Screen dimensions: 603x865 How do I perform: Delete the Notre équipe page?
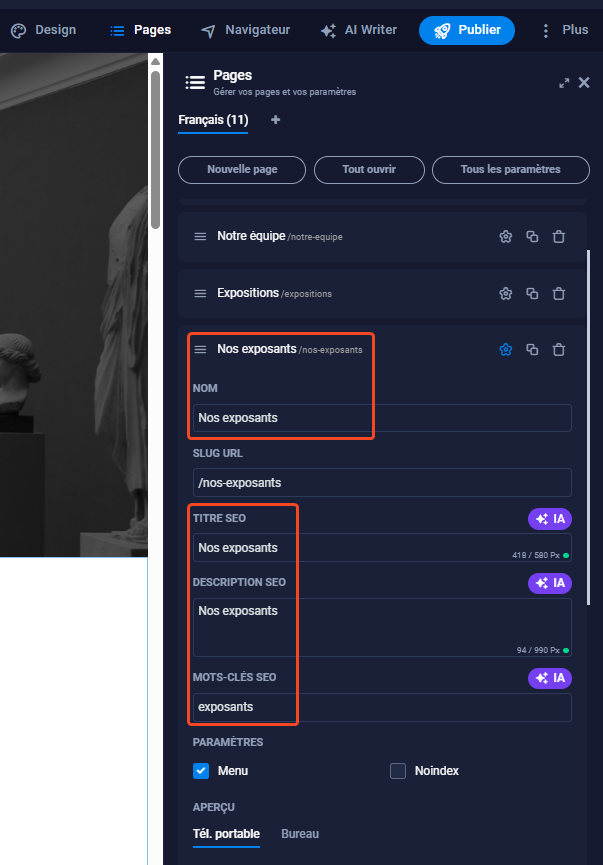point(559,237)
